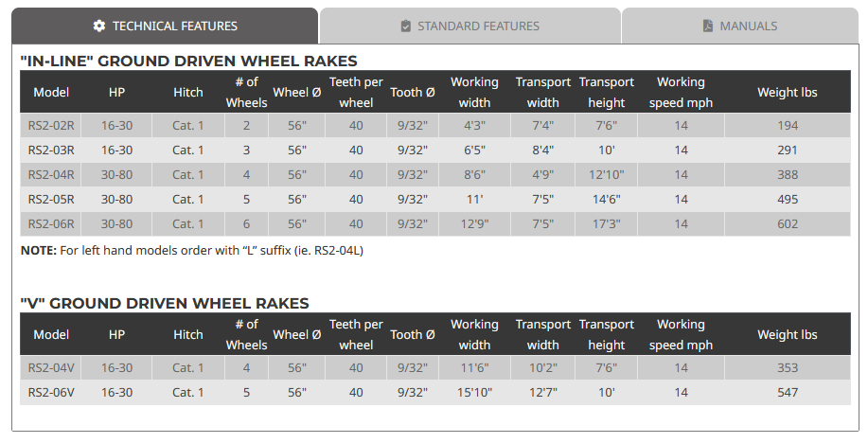Pick the RS2-06R model row
Screen dimensions: 868x443
pyautogui.click(x=51, y=223)
